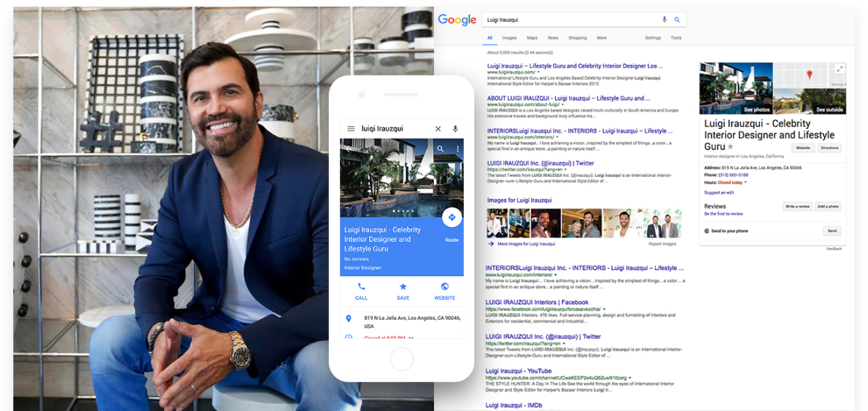Click the Feedback link under knowledge panel

pyautogui.click(x=834, y=249)
